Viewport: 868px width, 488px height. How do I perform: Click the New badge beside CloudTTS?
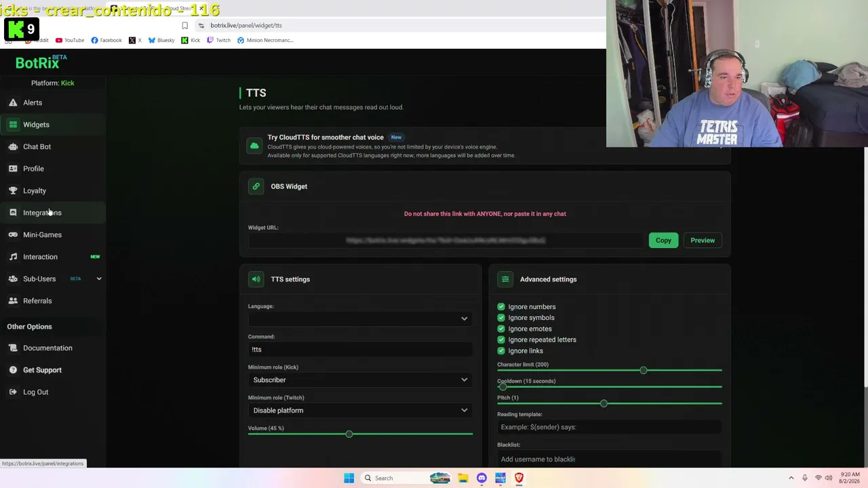[396, 137]
